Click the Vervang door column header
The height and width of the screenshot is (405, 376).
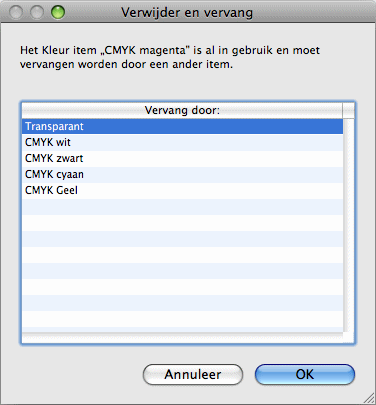click(182, 110)
